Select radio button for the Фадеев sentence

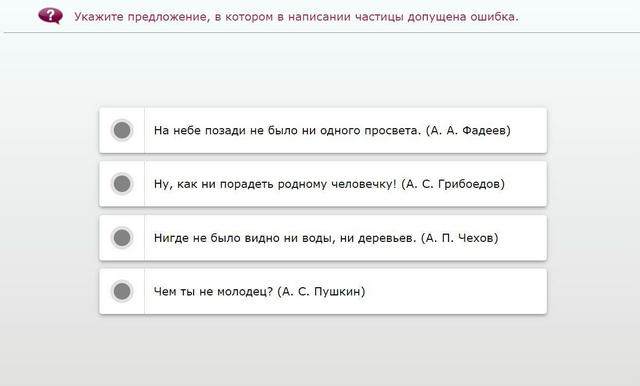(x=122, y=131)
